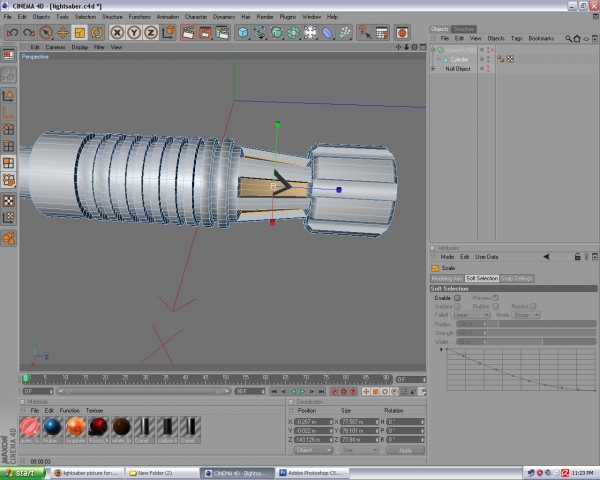Select the Cylinder object in tree

tap(459, 59)
